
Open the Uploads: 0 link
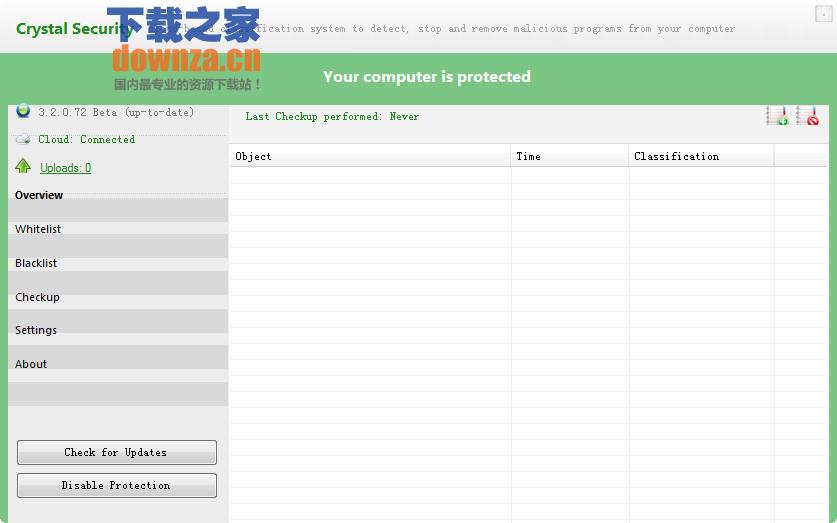[x=66, y=168]
